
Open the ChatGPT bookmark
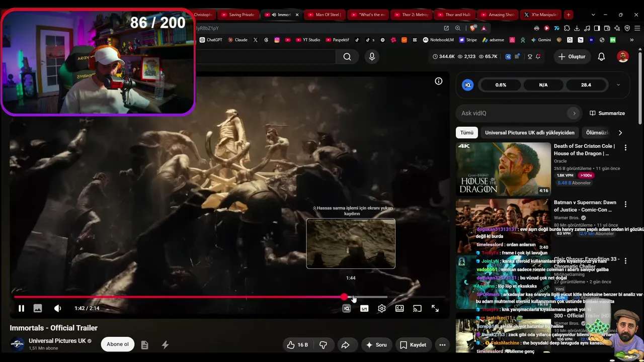[x=211, y=40]
